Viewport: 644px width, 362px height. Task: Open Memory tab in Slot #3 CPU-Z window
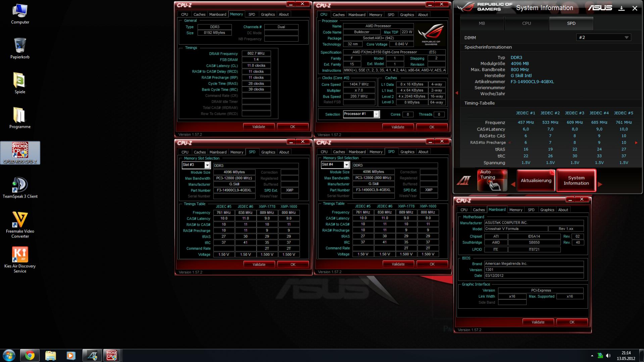click(x=237, y=152)
